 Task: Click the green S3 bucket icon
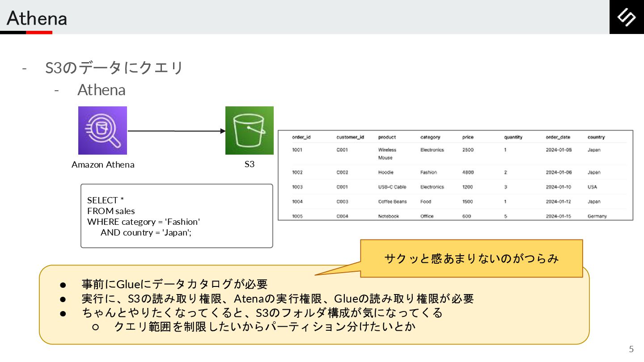pyautogui.click(x=249, y=130)
